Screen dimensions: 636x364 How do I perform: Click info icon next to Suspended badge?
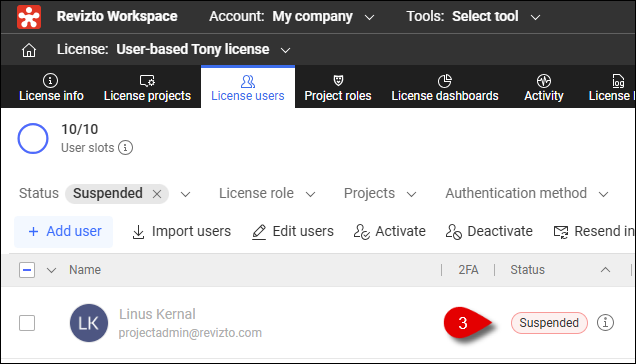click(605, 323)
